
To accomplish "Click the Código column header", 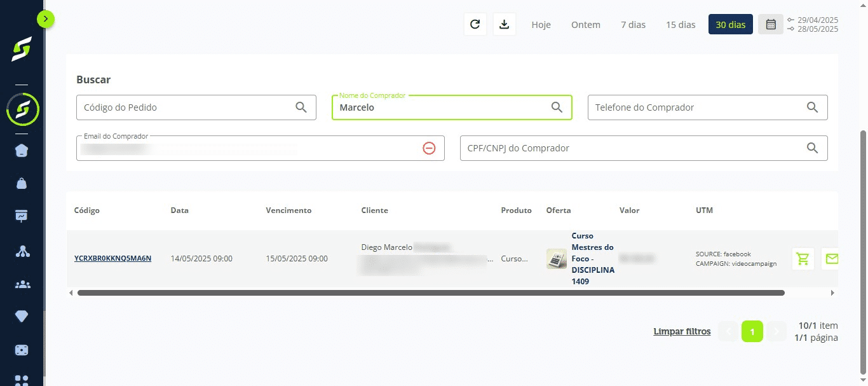I will click(x=87, y=210).
